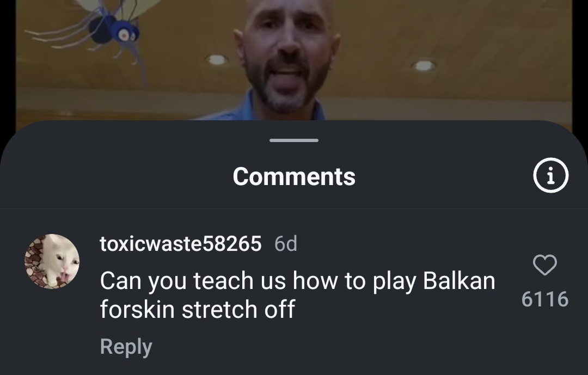
Task: Click the 6d comment timestamp
Action: coord(286,244)
